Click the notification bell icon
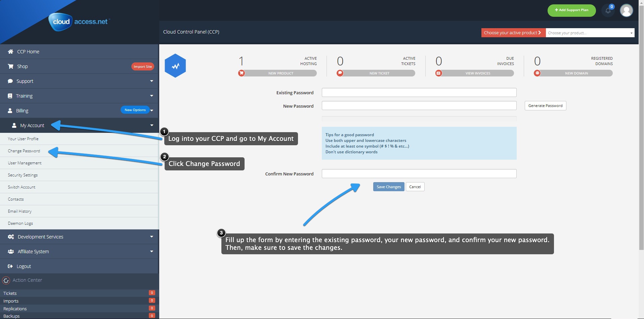Viewport: 644px width, 319px height. tap(608, 11)
